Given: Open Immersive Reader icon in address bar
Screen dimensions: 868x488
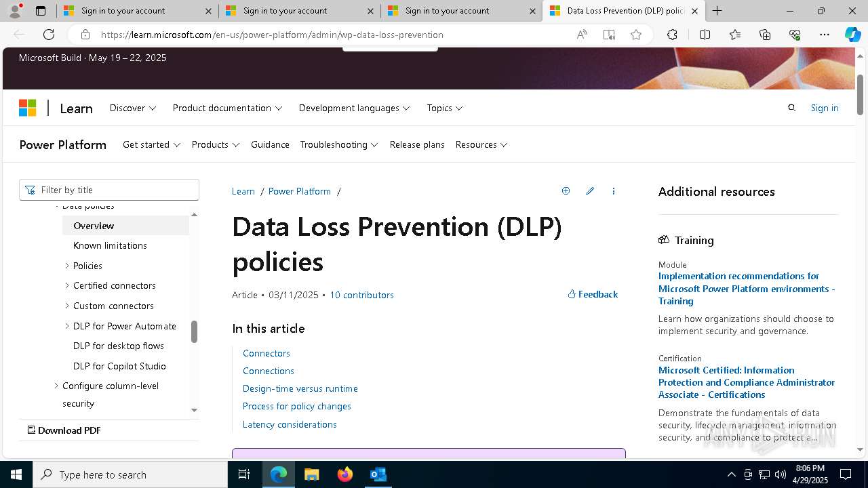Looking at the screenshot, I should 609,35.
